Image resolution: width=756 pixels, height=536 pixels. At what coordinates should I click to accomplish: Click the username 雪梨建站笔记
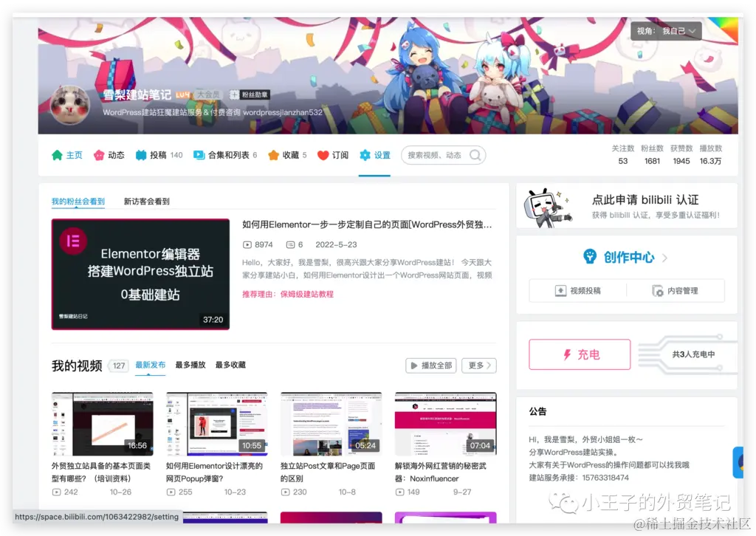coord(137,95)
